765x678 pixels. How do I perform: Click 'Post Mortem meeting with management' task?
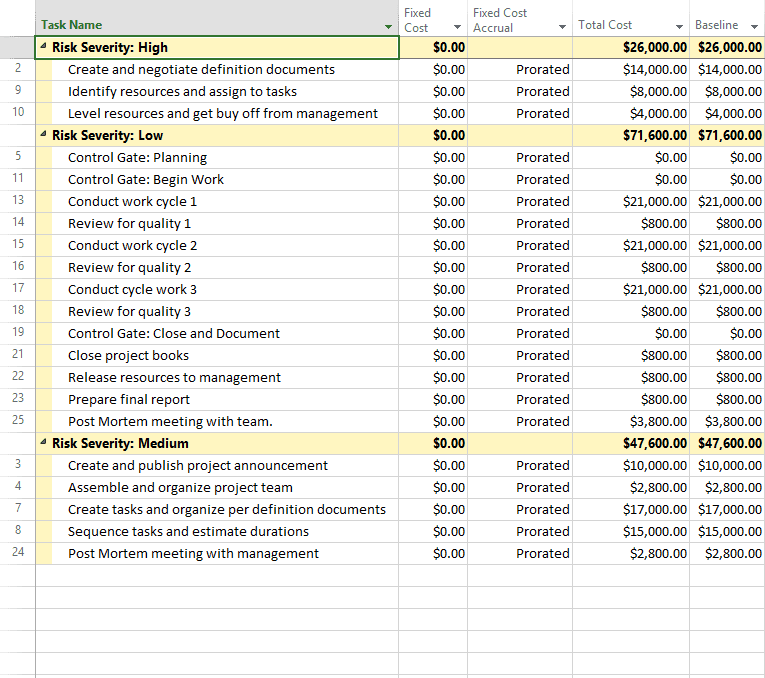coord(193,553)
